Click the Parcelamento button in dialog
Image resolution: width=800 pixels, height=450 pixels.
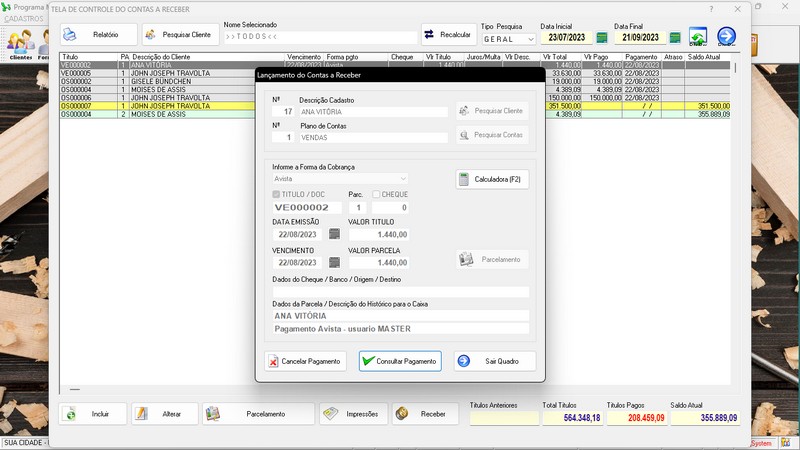tap(492, 260)
